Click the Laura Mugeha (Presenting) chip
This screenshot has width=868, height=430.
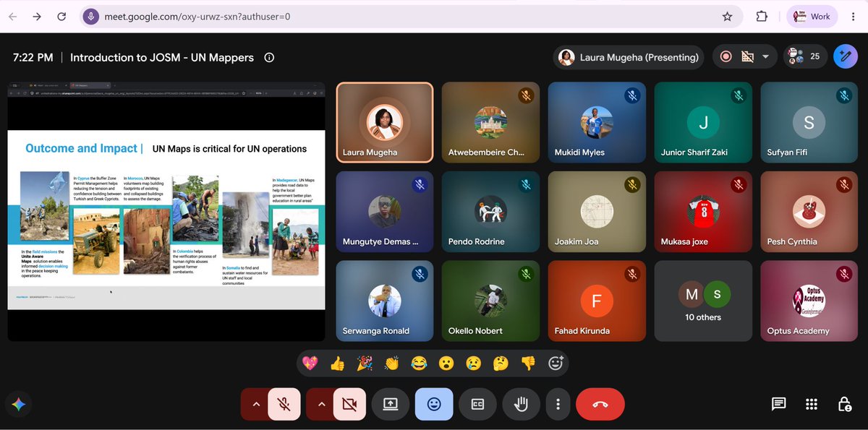coord(628,57)
